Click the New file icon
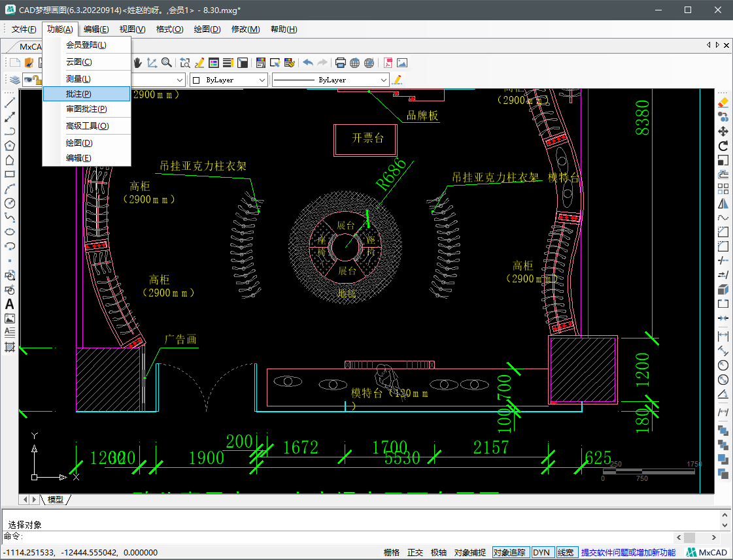 pos(15,63)
